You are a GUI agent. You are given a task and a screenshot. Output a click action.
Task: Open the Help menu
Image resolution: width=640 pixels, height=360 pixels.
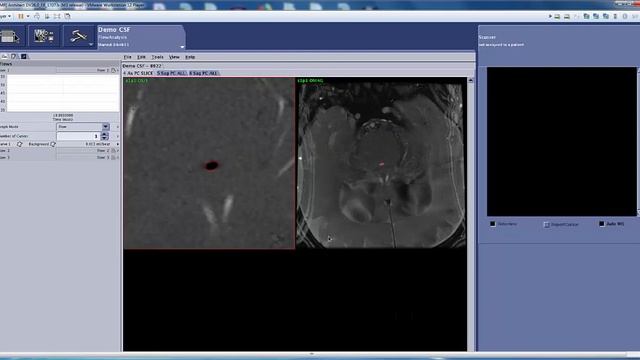(190, 57)
